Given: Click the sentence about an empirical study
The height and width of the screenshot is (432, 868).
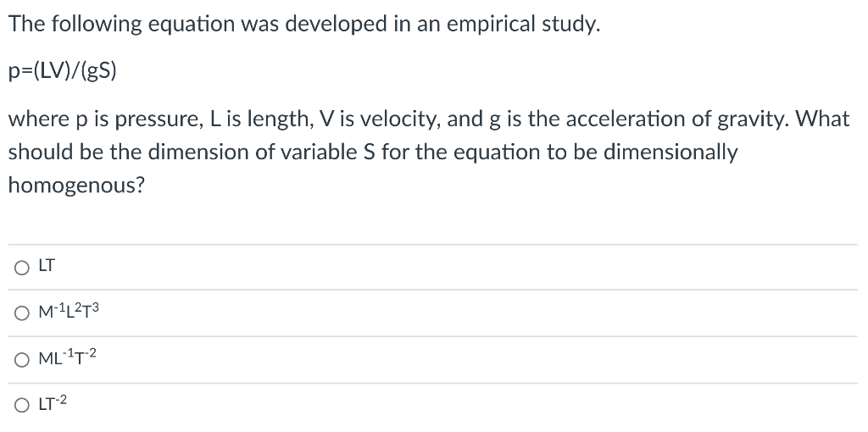Looking at the screenshot, I should point(304,25).
